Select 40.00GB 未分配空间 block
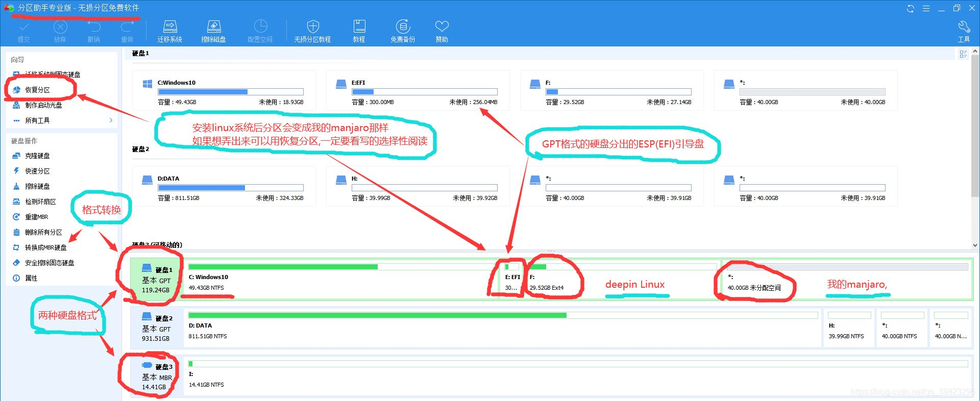 pos(847,279)
